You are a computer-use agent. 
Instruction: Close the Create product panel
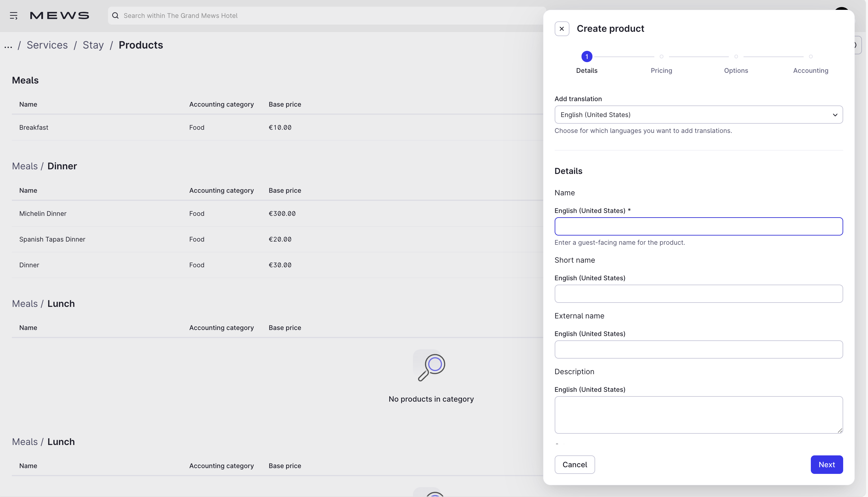click(x=562, y=29)
